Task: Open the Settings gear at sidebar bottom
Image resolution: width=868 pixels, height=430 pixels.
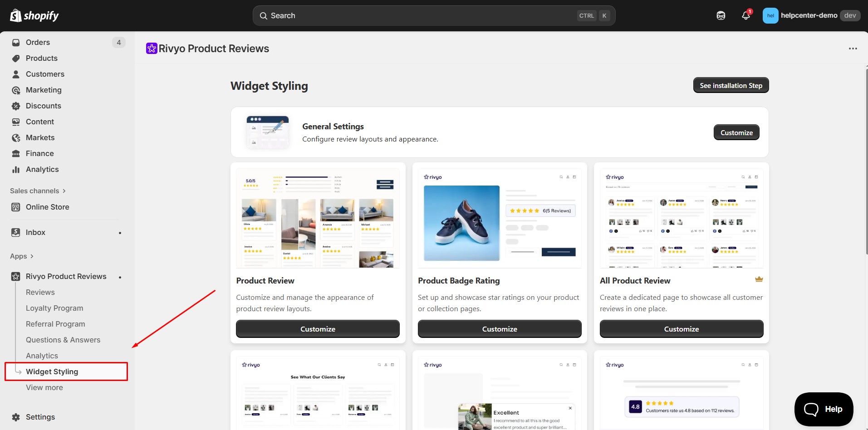Action: coord(15,417)
